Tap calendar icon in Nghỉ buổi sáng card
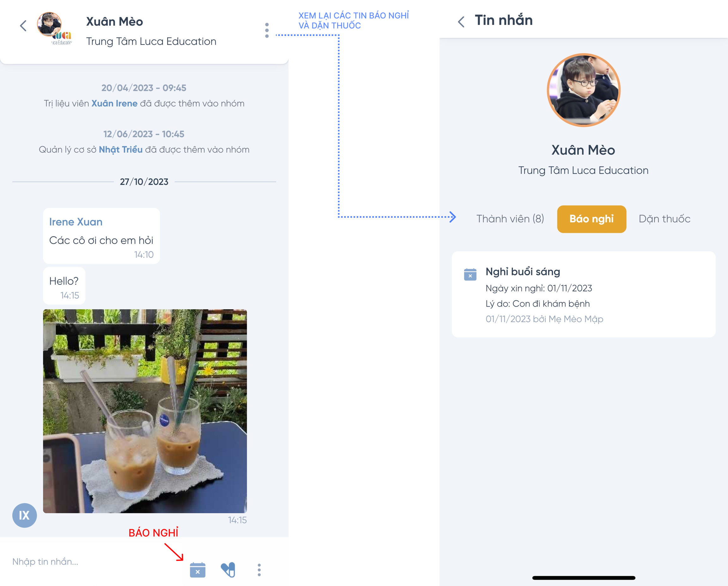This screenshot has width=728, height=586. pyautogui.click(x=470, y=274)
